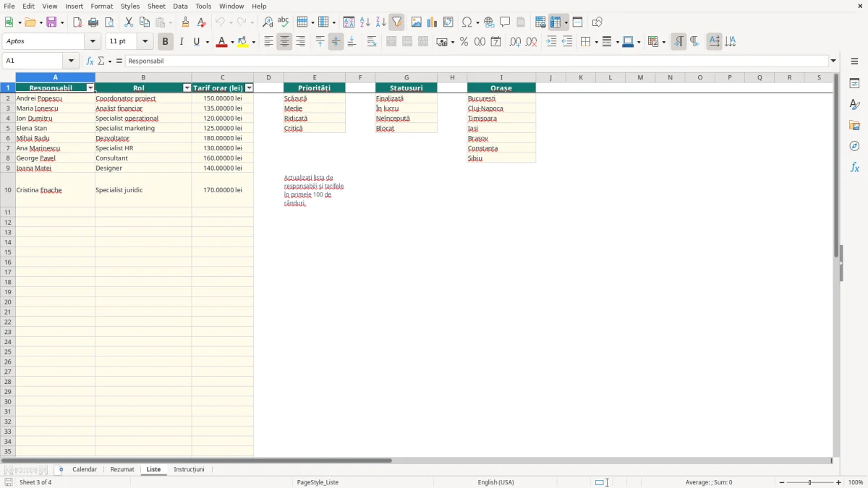The image size is (868, 488).
Task: Remove a decimal place
Action: point(531,42)
